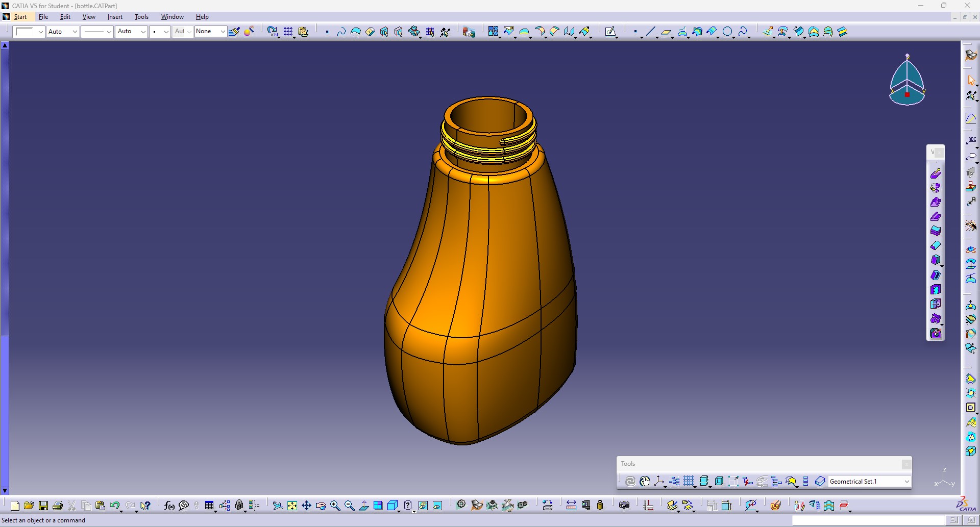Toggle manual update mode hand icon
Image resolution: width=980 pixels, height=527 pixels.
645,481
